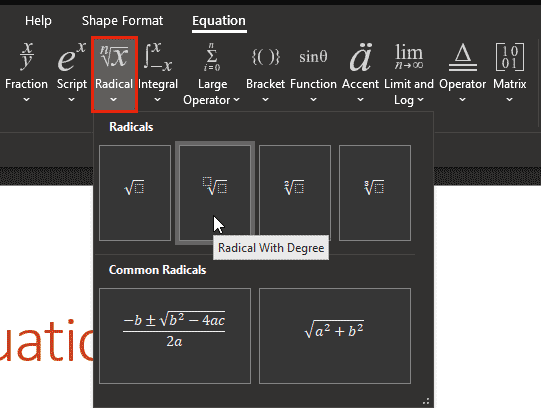Insert the square root with degree 2
The image size is (541, 408).
295,193
